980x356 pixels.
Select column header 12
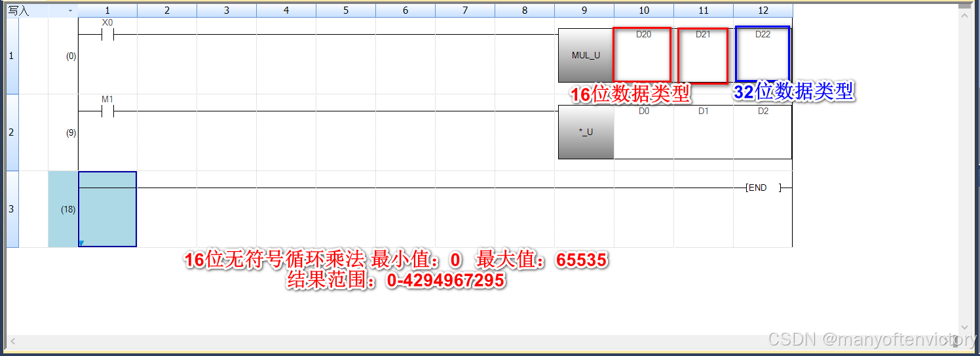coord(763,10)
